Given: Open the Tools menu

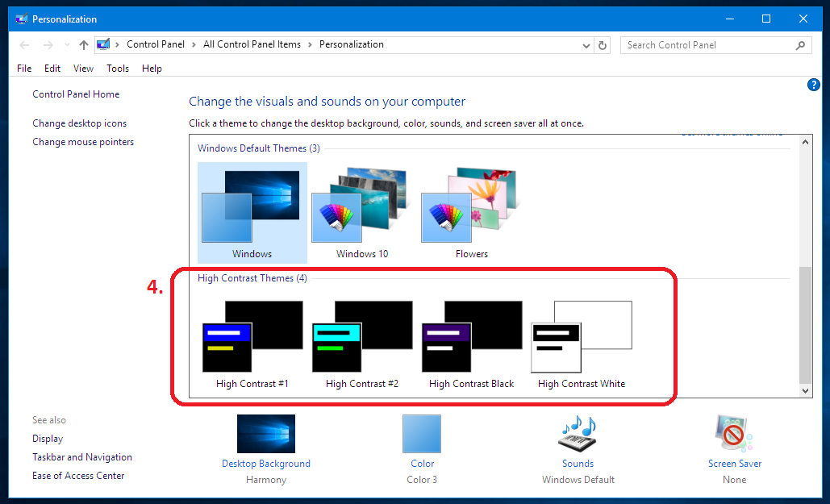Looking at the screenshot, I should [x=118, y=69].
